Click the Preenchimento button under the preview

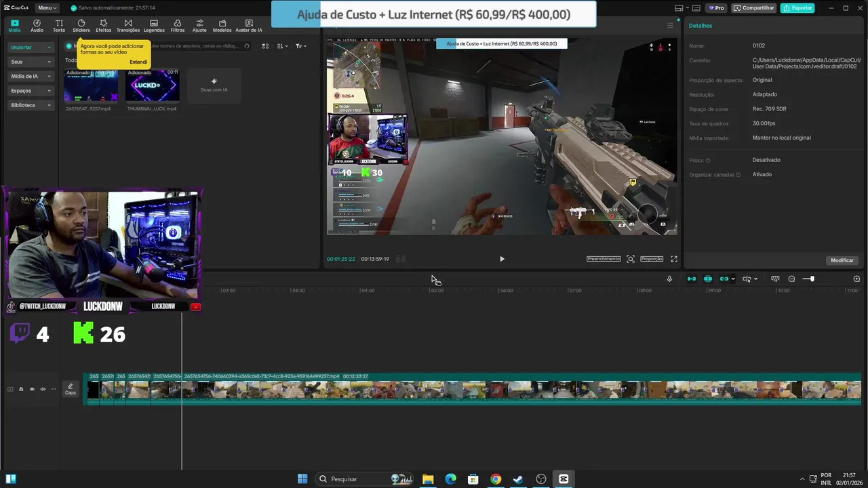[604, 259]
